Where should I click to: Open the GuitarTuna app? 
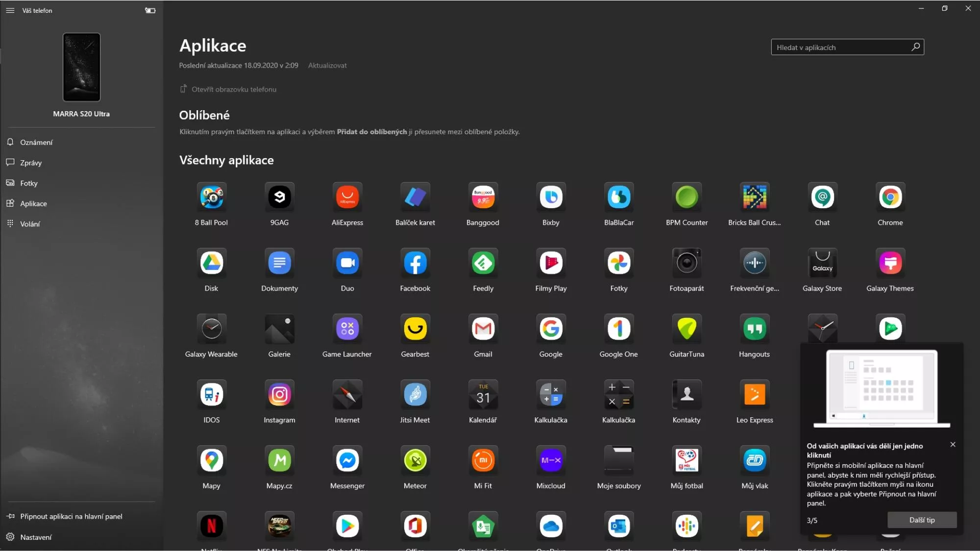[686, 329]
